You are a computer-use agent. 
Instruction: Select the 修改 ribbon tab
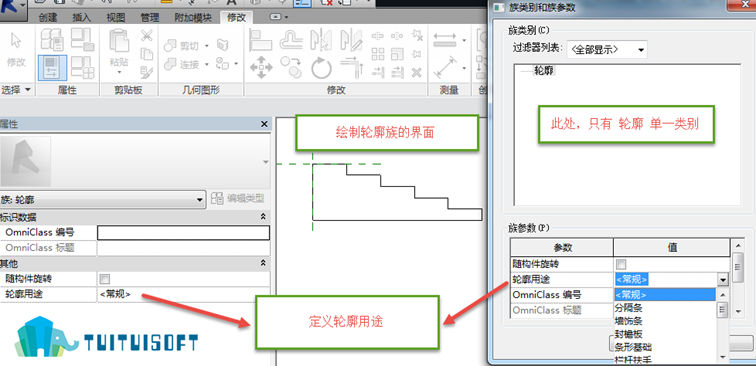pos(236,18)
